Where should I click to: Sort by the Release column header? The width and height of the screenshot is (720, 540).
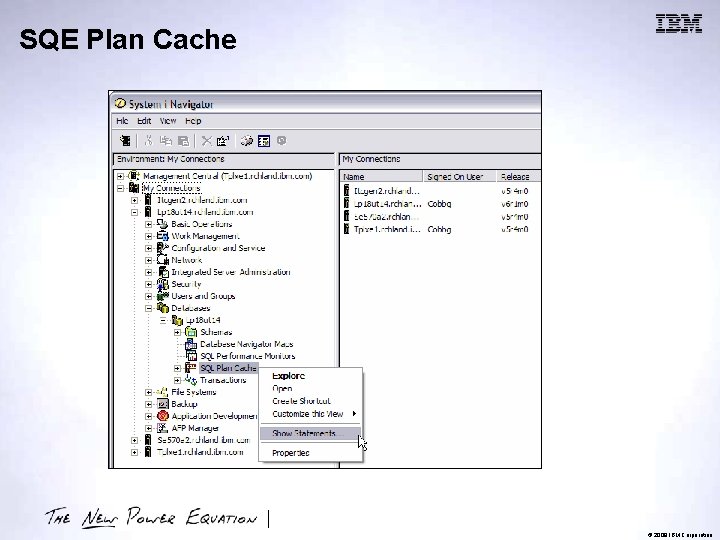click(518, 177)
